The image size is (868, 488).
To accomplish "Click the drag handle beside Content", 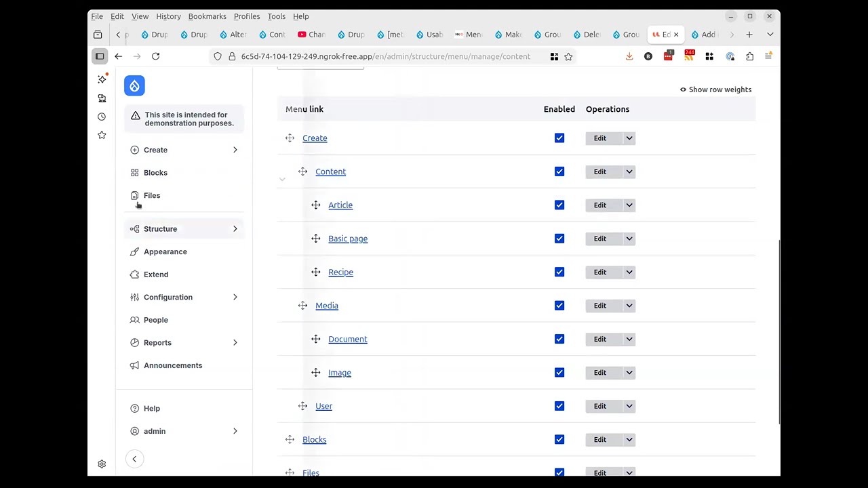I will click(x=302, y=171).
